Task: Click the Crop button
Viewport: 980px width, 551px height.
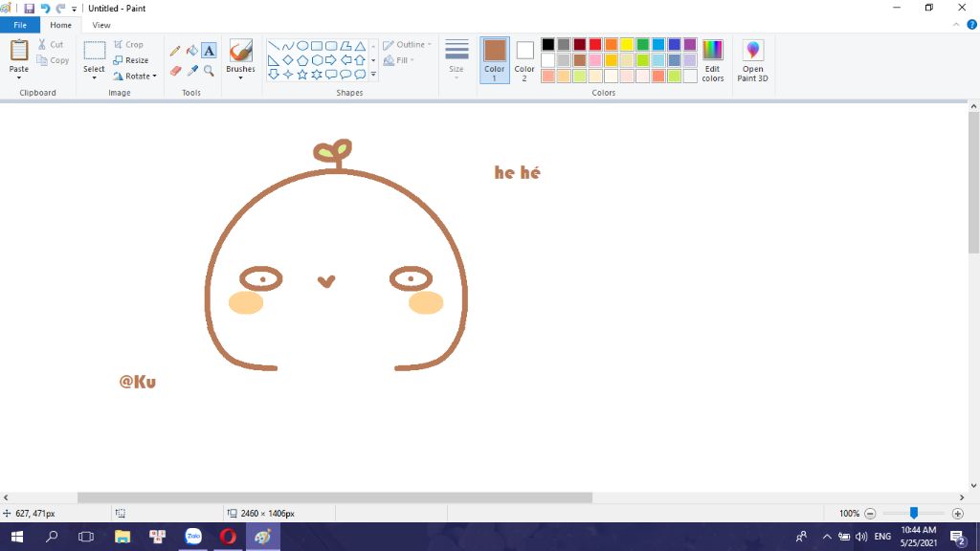Action: pyautogui.click(x=128, y=44)
